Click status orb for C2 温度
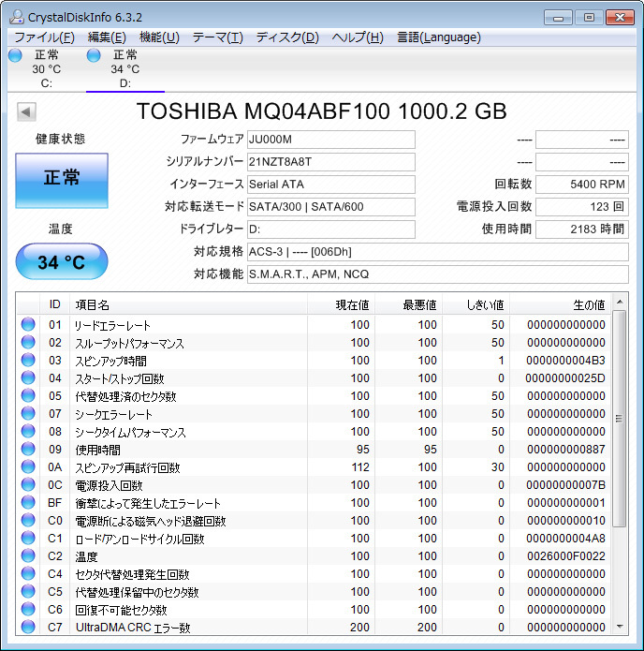Image resolution: width=644 pixels, height=651 pixels. (x=28, y=555)
